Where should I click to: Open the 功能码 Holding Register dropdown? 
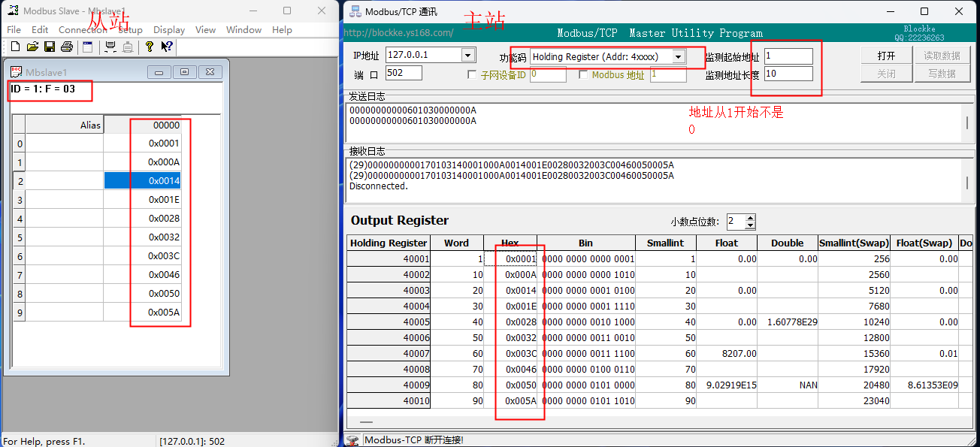678,56
